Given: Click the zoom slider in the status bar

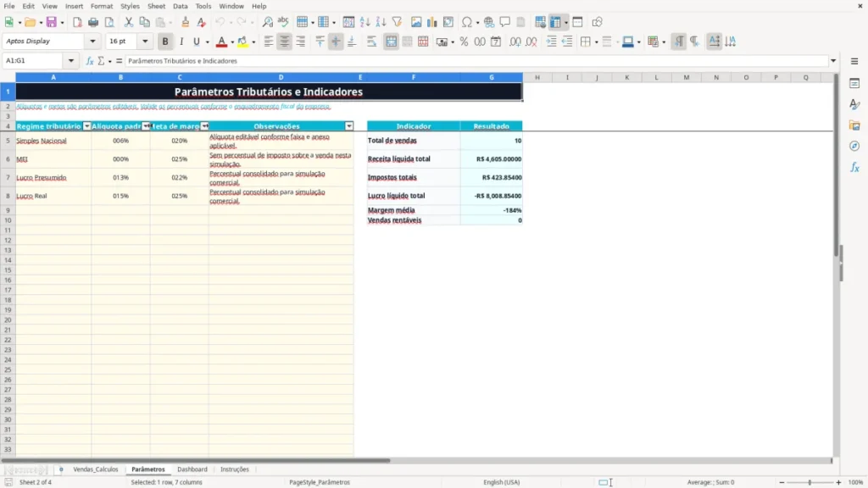Looking at the screenshot, I should coord(810,482).
